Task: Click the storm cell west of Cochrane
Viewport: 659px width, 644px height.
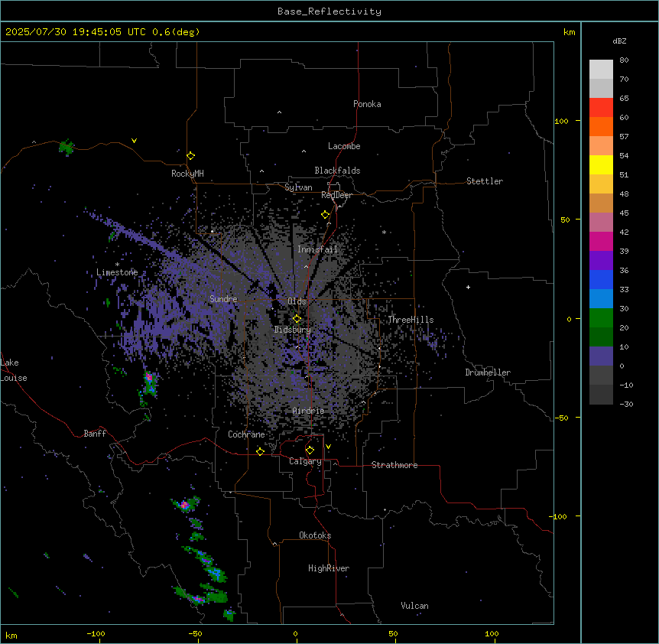Action: pos(150,383)
